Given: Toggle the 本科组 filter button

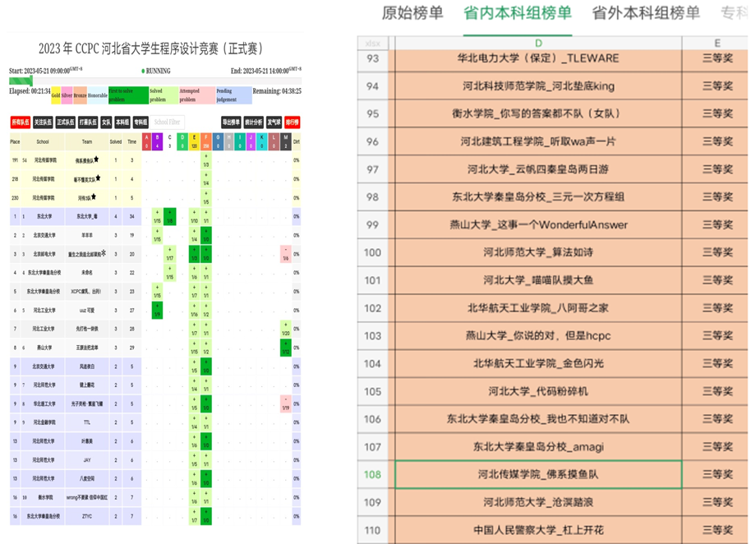Looking at the screenshot, I should coord(122,122).
